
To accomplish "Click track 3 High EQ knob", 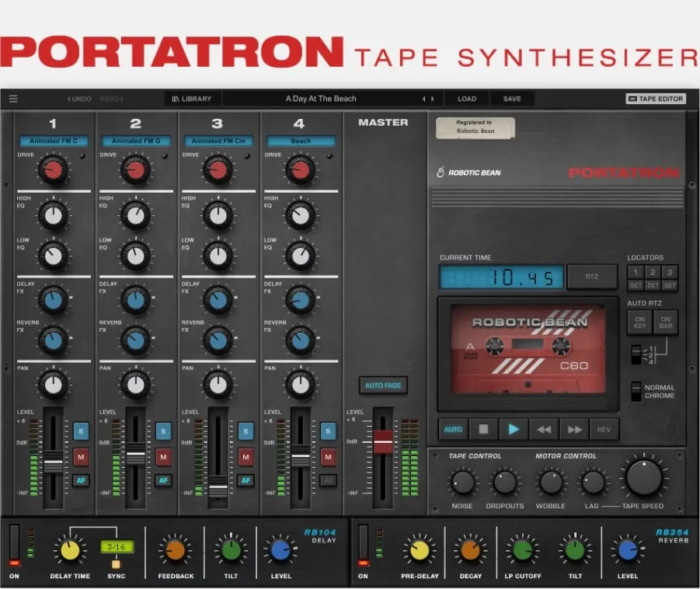I will click(x=218, y=216).
